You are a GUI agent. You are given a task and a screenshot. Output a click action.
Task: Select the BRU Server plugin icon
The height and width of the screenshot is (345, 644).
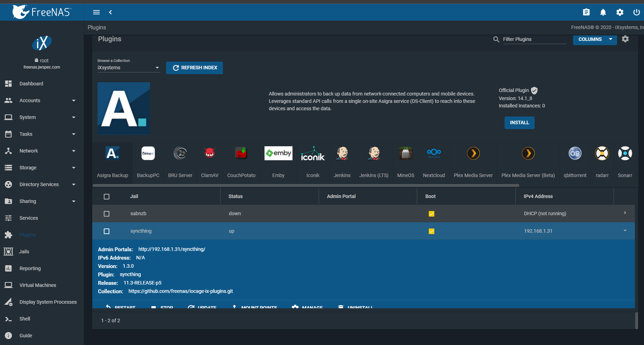pos(180,153)
